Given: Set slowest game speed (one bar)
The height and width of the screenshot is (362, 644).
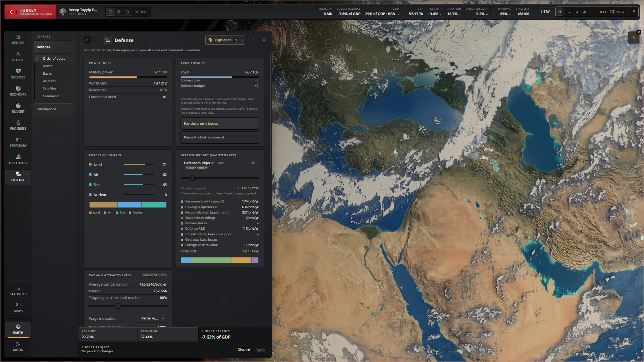Looking at the screenshot, I should pos(569,12).
